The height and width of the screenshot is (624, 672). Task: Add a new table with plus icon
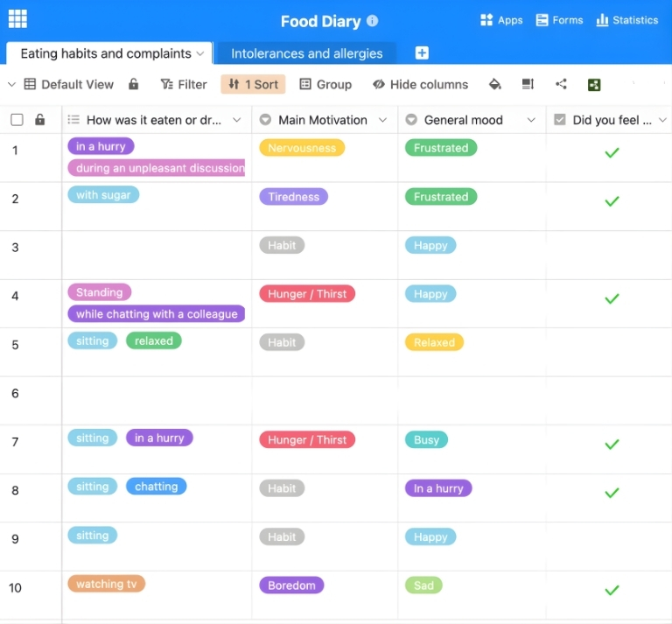click(422, 53)
